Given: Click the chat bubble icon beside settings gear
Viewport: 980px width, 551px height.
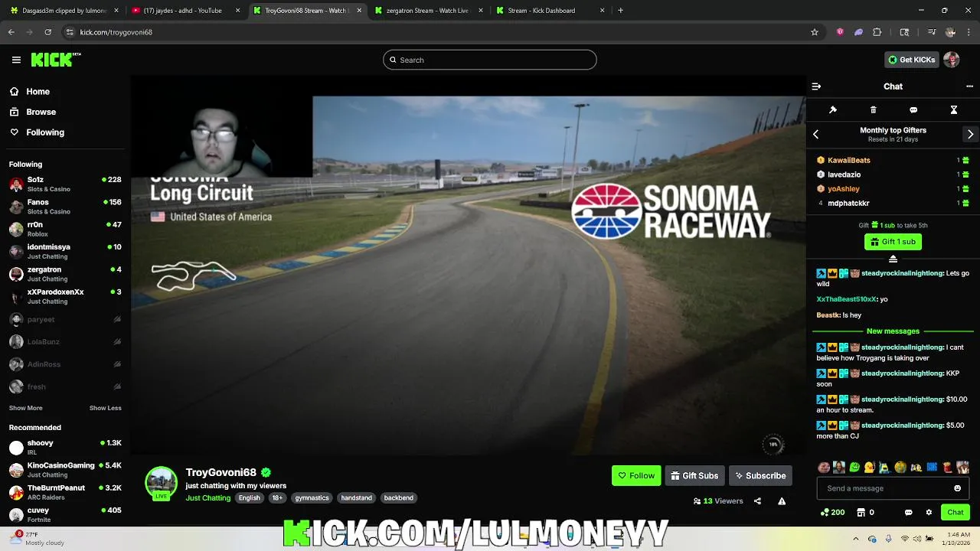Looking at the screenshot, I should 909,512.
